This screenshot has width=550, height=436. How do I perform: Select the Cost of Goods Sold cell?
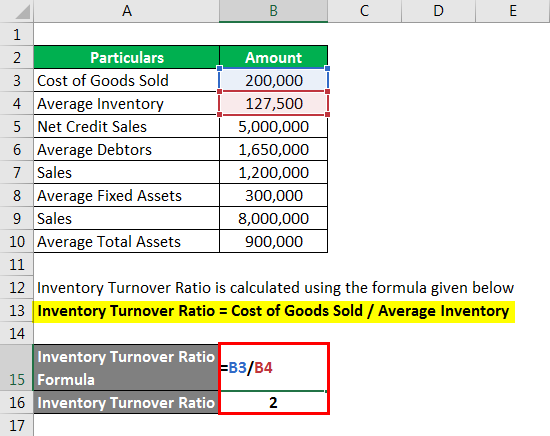pos(127,80)
